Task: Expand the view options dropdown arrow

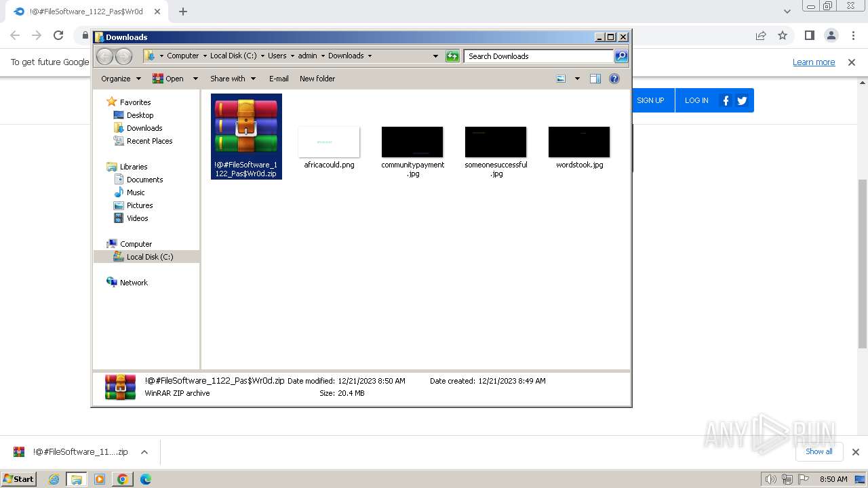Action: (577, 79)
